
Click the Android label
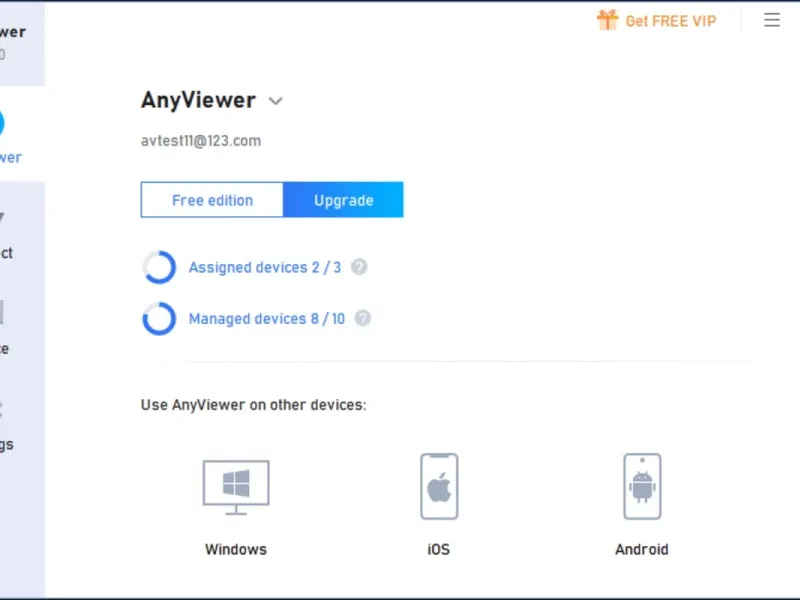tap(642, 549)
